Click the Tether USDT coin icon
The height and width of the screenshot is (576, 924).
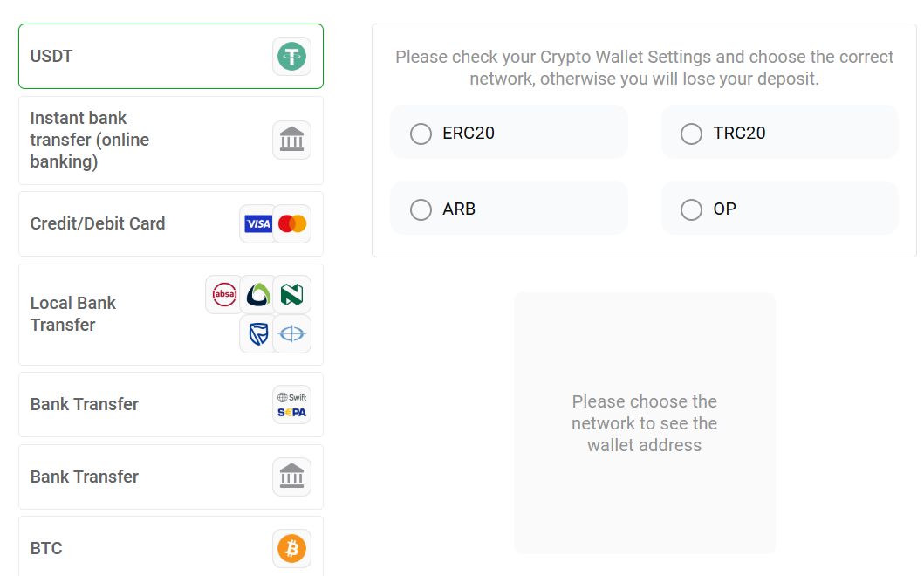click(291, 57)
